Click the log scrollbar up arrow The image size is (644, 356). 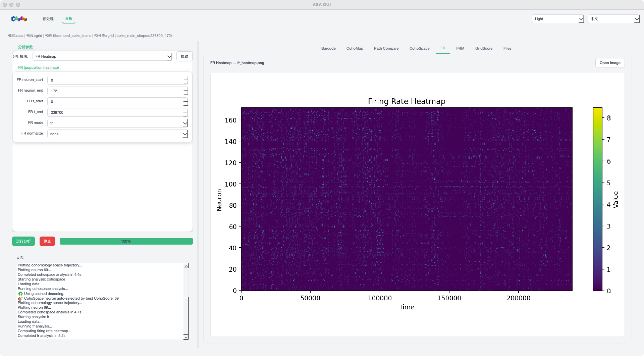coord(186,266)
